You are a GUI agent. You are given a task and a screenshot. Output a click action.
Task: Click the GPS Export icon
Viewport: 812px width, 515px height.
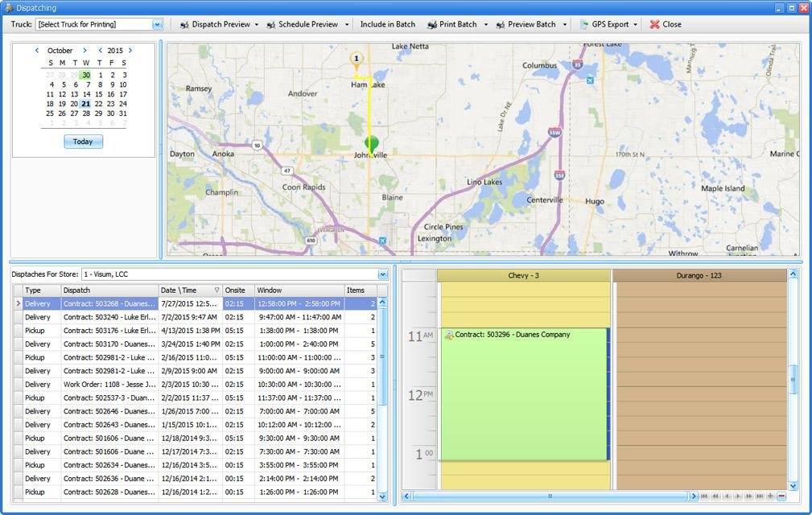pyautogui.click(x=584, y=25)
